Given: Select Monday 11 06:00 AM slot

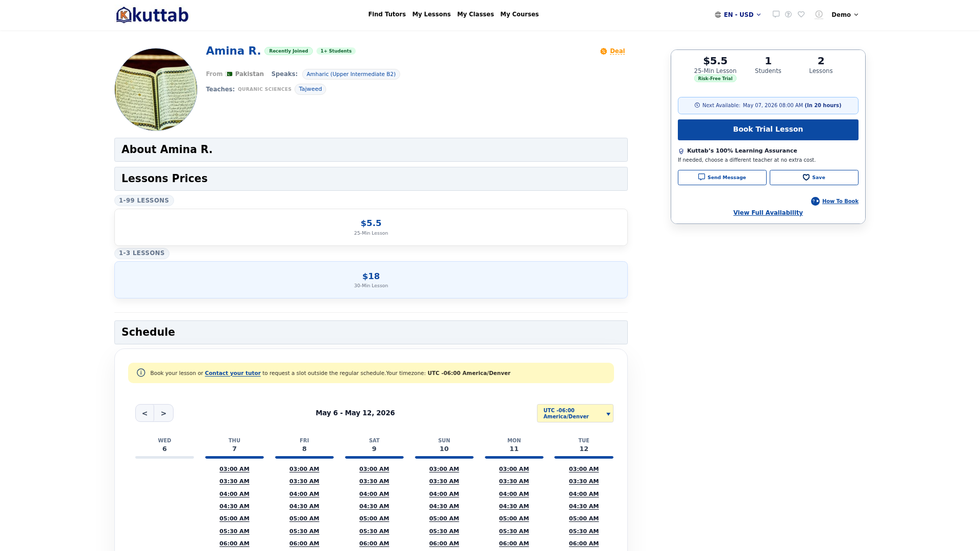Looking at the screenshot, I should coord(514,544).
